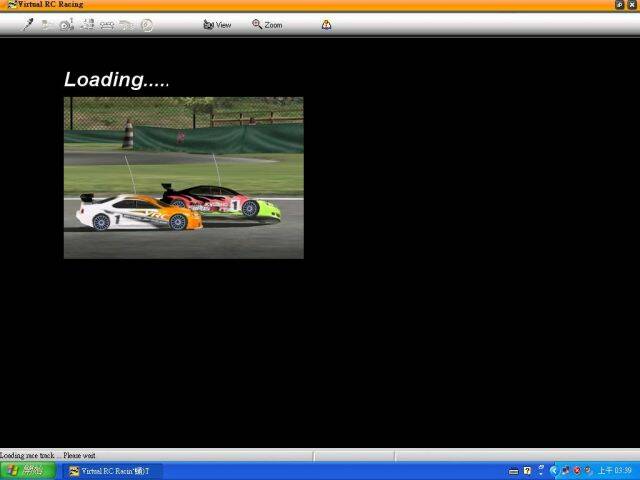This screenshot has height=480, width=640.
Task: Open the Zoom magnifier control
Action: click(x=267, y=25)
